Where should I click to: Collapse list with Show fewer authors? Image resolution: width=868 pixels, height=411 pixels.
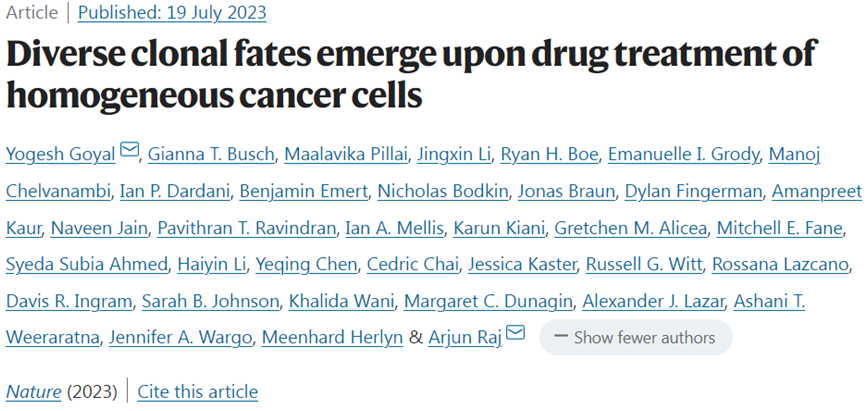pos(636,337)
